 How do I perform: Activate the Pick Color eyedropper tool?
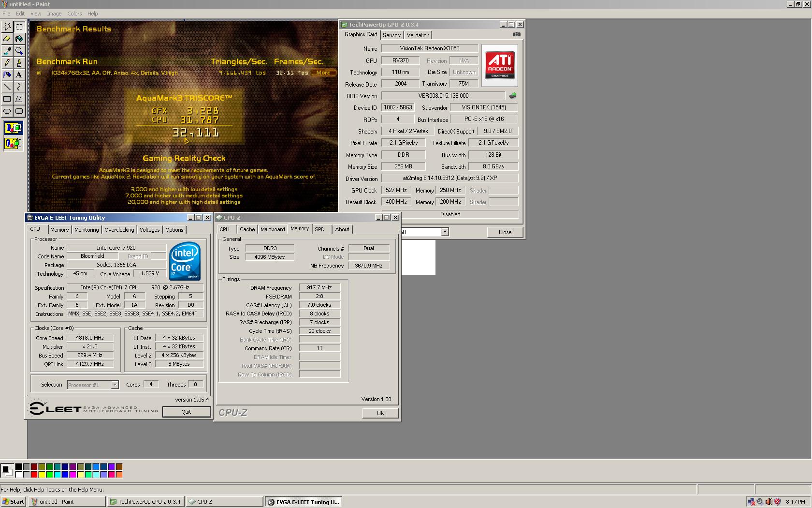[x=7, y=51]
